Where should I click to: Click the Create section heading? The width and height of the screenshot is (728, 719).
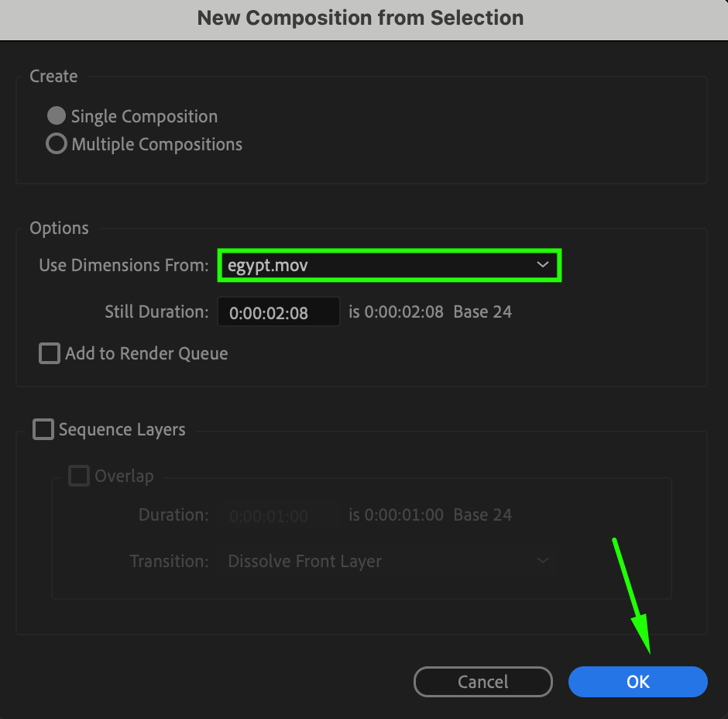tap(53, 76)
